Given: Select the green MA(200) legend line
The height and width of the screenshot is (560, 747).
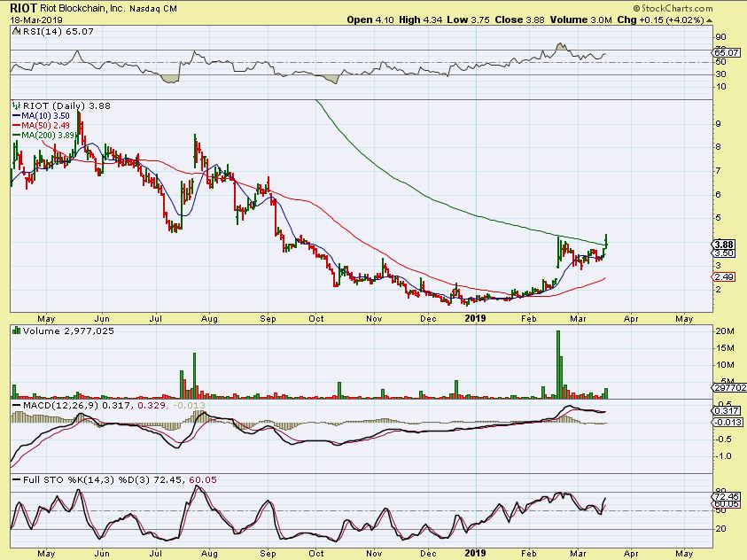Looking at the screenshot, I should (17, 136).
